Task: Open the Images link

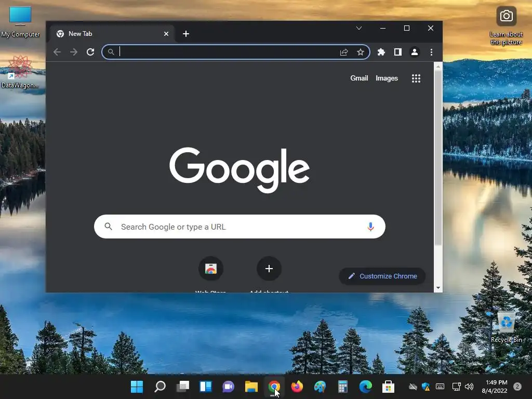Action: point(387,78)
